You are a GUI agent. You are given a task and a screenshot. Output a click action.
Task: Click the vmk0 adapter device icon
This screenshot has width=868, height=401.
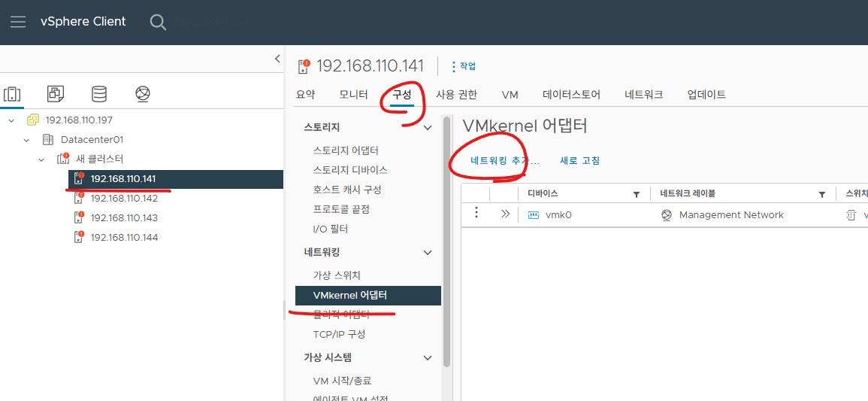click(534, 215)
